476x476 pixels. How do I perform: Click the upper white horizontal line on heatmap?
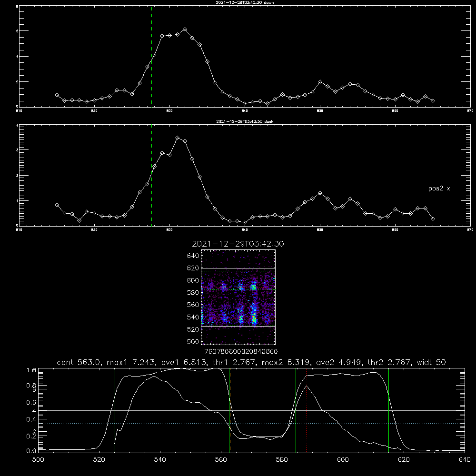238,268
